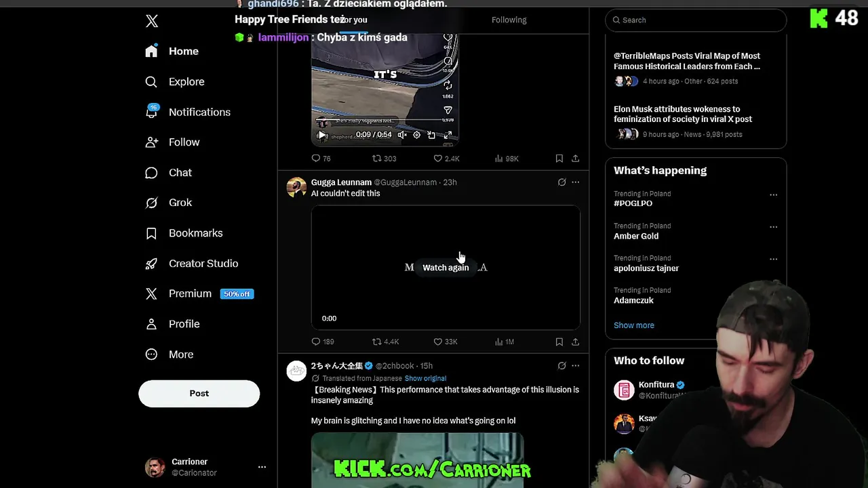Image resolution: width=868 pixels, height=488 pixels.
Task: Bookmark the Gugga Leunnam post
Action: [559, 342]
